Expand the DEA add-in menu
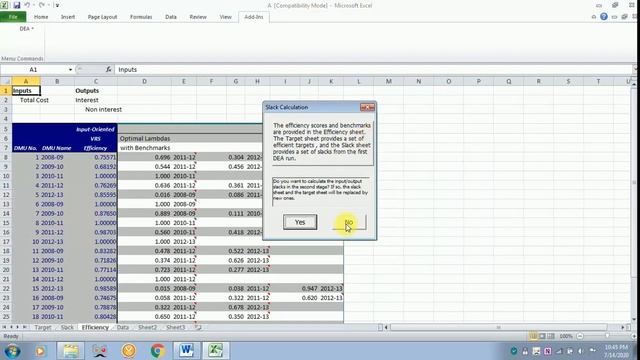 tap(27, 29)
